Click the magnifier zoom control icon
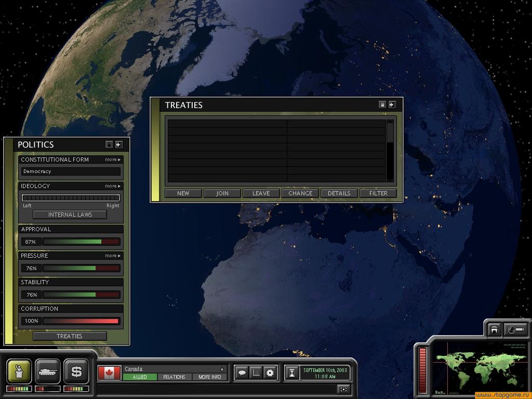The width and height of the screenshot is (532, 399). (x=516, y=329)
